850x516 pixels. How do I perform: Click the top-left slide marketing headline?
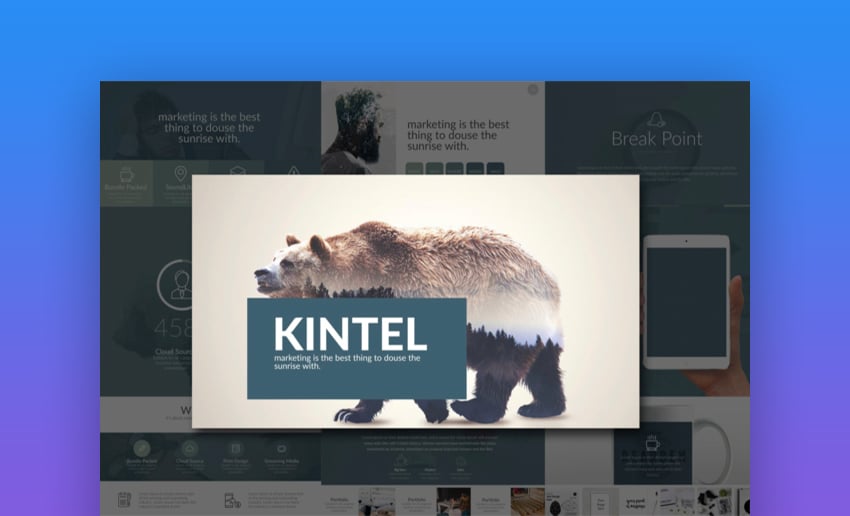[x=206, y=128]
